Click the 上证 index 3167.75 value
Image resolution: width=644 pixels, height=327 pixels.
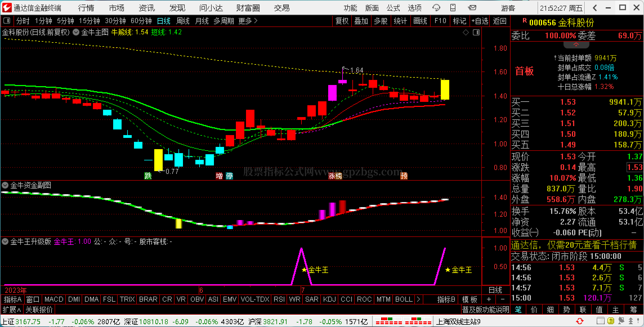pos(28,321)
